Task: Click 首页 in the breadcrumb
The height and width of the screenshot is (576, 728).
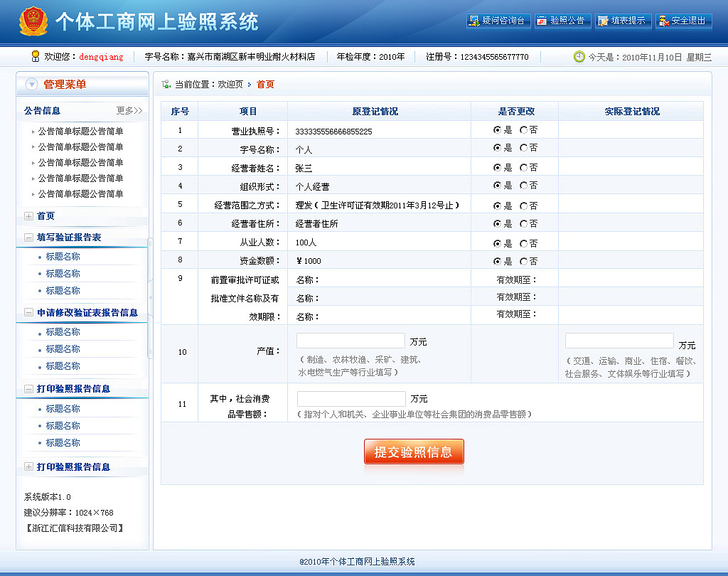Action: 265,84
